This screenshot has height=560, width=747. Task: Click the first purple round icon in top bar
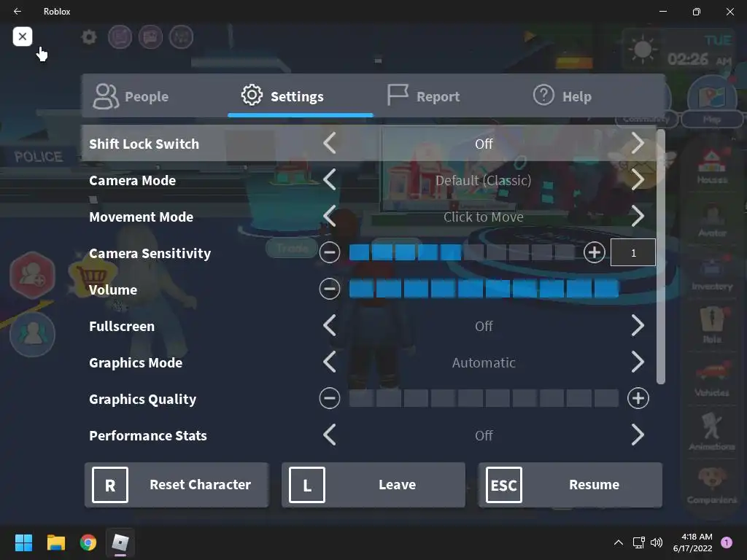coord(120,36)
